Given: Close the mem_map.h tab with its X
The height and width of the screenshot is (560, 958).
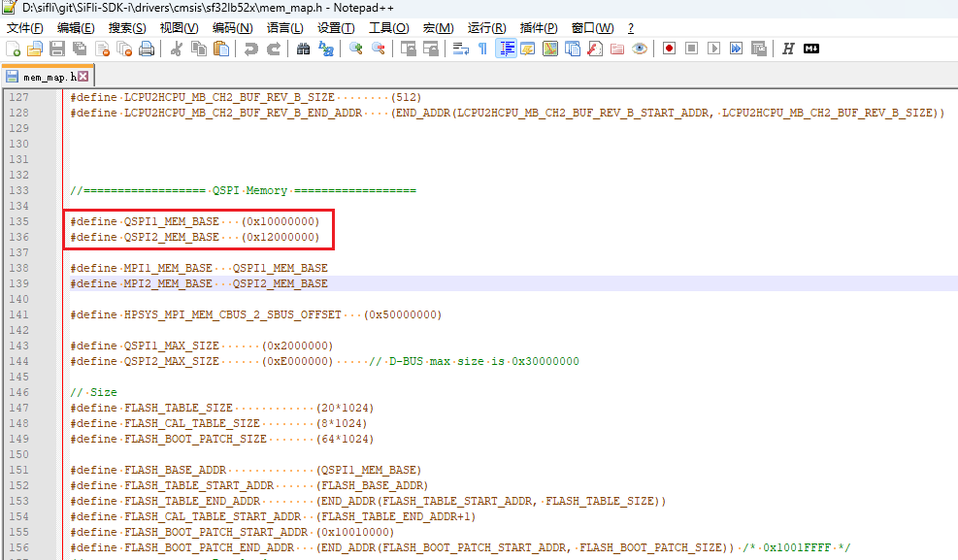Looking at the screenshot, I should tap(83, 77).
